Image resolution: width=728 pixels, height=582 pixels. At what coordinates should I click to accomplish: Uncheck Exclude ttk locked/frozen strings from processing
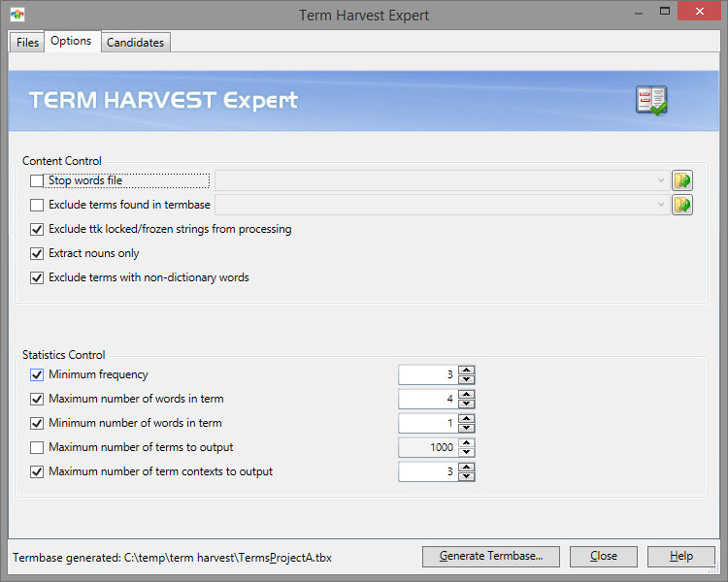point(37,229)
